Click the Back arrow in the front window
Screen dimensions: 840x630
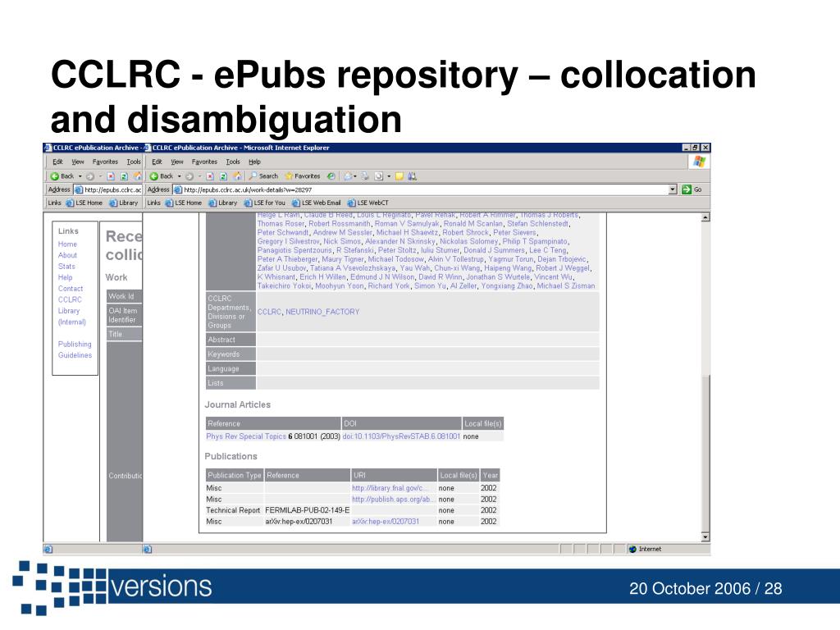coord(153,176)
